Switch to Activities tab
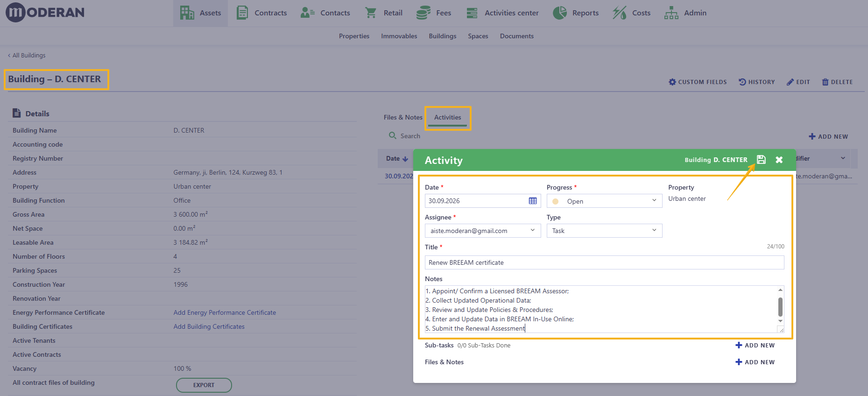The width and height of the screenshot is (868, 396). pos(448,117)
